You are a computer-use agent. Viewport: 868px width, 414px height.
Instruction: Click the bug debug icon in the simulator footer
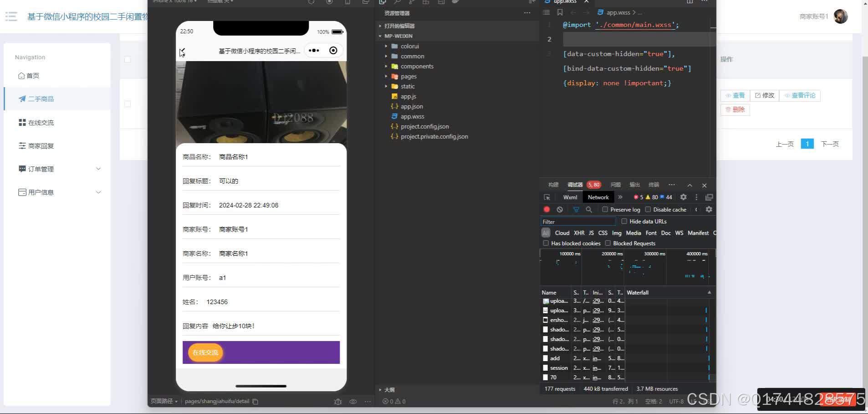pos(337,402)
